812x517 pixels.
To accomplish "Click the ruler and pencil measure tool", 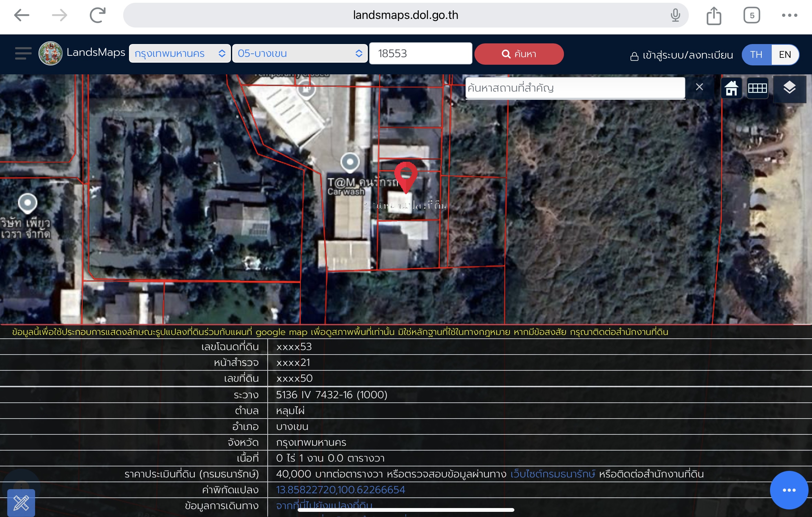I will (x=21, y=503).
